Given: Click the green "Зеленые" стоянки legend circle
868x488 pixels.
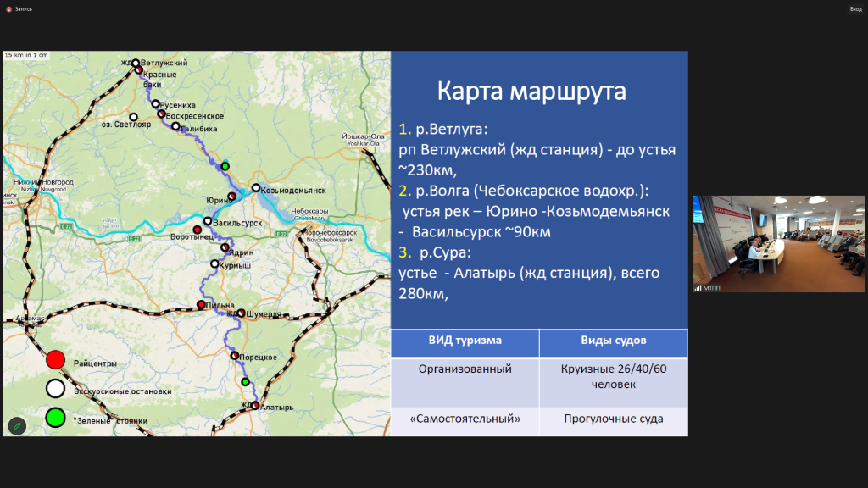Looking at the screenshot, I should click(x=55, y=418).
